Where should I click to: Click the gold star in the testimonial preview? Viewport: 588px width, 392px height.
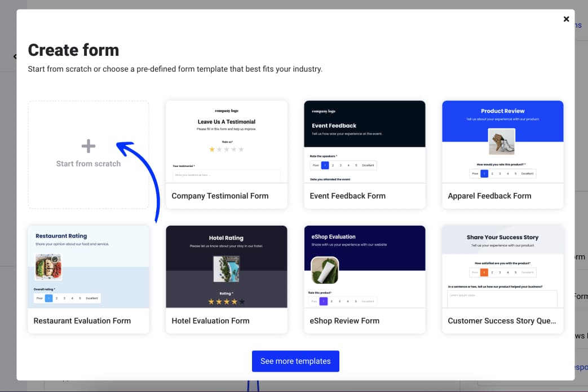click(x=212, y=149)
